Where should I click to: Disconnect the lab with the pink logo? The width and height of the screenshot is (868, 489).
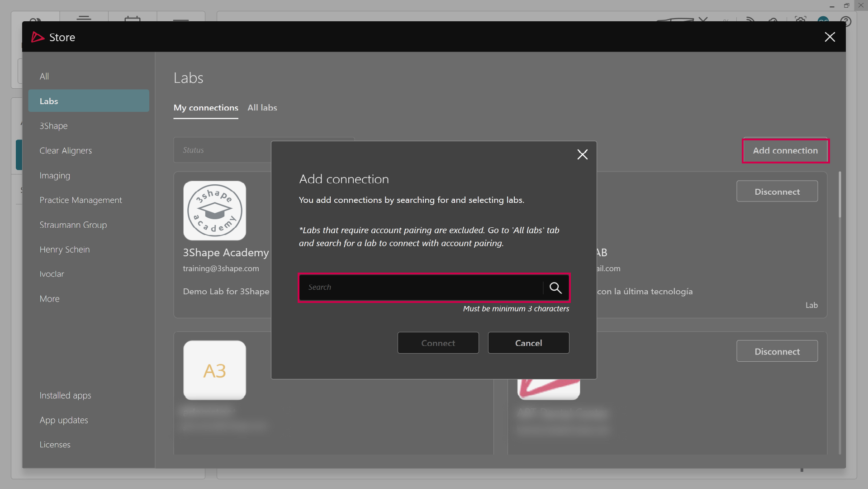click(777, 351)
